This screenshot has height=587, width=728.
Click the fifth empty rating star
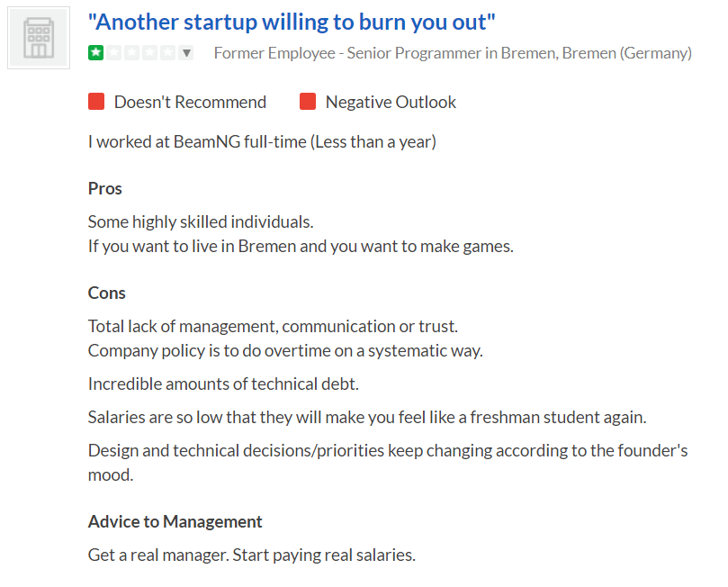[167, 52]
